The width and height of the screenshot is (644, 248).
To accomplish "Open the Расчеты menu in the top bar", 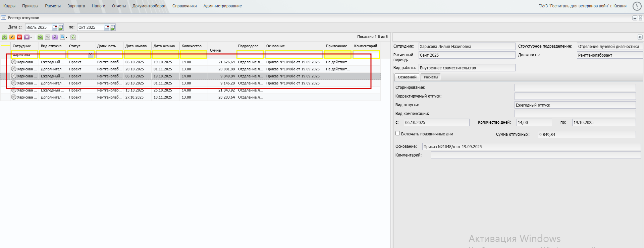I will pyautogui.click(x=53, y=6).
